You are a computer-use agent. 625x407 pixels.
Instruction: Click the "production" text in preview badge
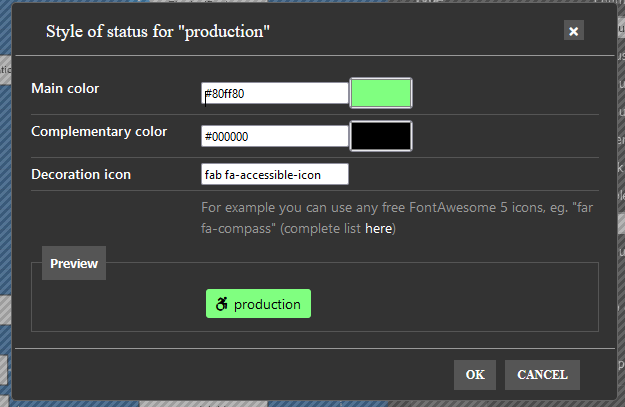(x=267, y=304)
